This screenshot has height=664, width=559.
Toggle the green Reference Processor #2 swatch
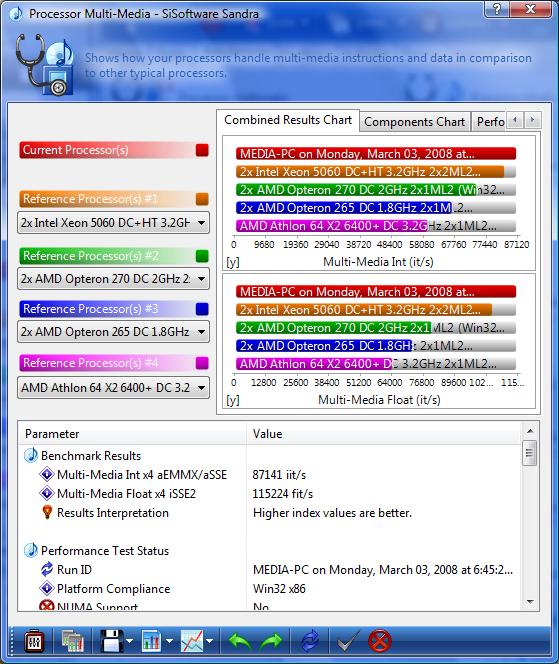(x=202, y=256)
